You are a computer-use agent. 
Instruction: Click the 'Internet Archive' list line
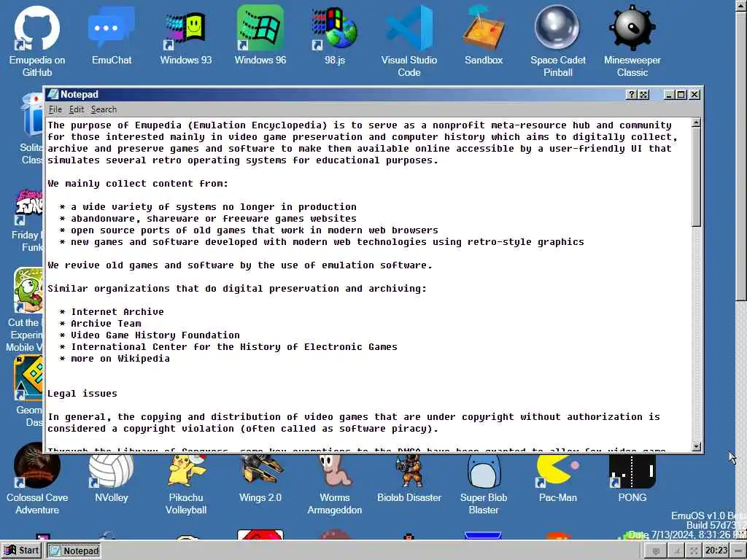(x=117, y=312)
